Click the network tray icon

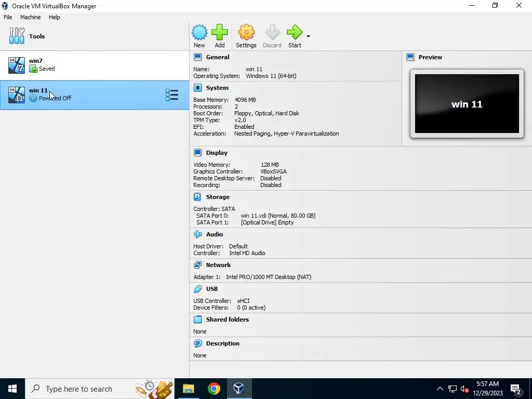point(453,389)
